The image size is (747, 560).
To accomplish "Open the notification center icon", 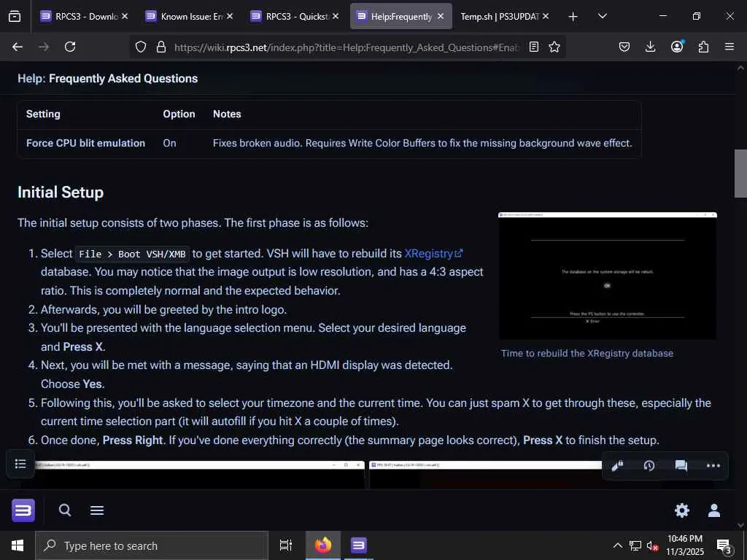I will tap(724, 545).
